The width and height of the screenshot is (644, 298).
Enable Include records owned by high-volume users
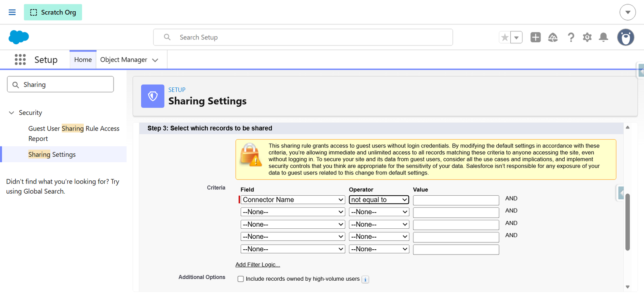pyautogui.click(x=241, y=279)
